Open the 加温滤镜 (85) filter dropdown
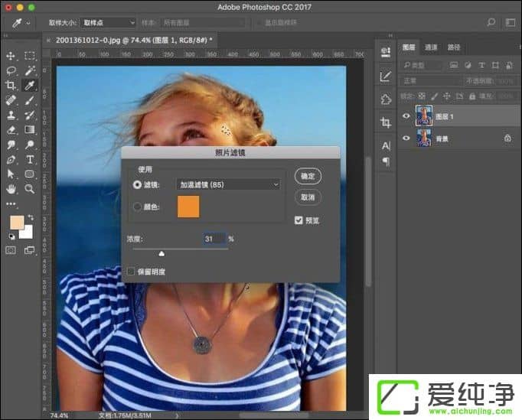The width and height of the screenshot is (522, 420). click(228, 184)
